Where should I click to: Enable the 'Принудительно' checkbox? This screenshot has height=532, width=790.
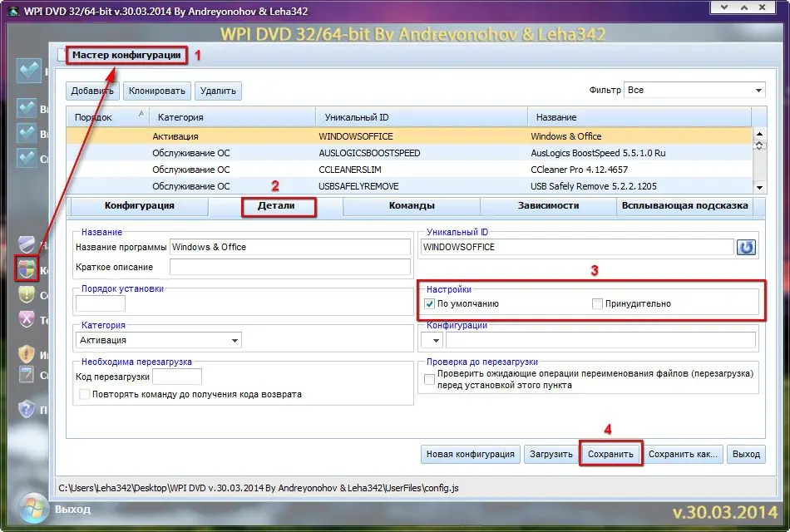pos(597,303)
